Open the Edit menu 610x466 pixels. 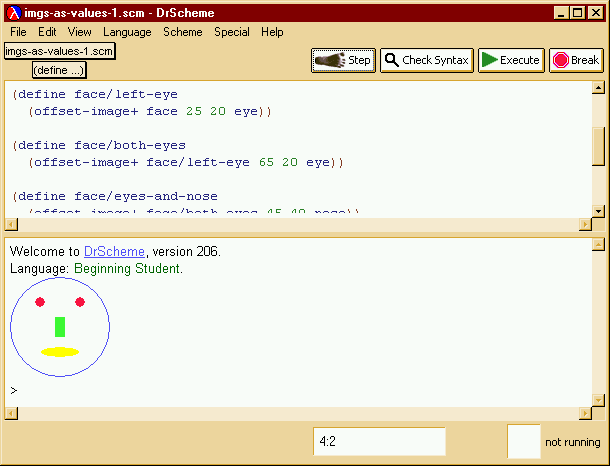(x=47, y=32)
